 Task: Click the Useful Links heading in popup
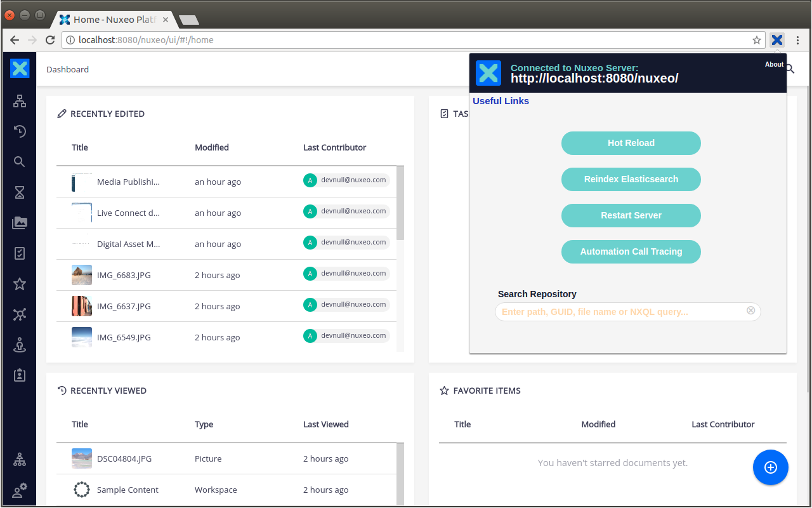pos(501,101)
